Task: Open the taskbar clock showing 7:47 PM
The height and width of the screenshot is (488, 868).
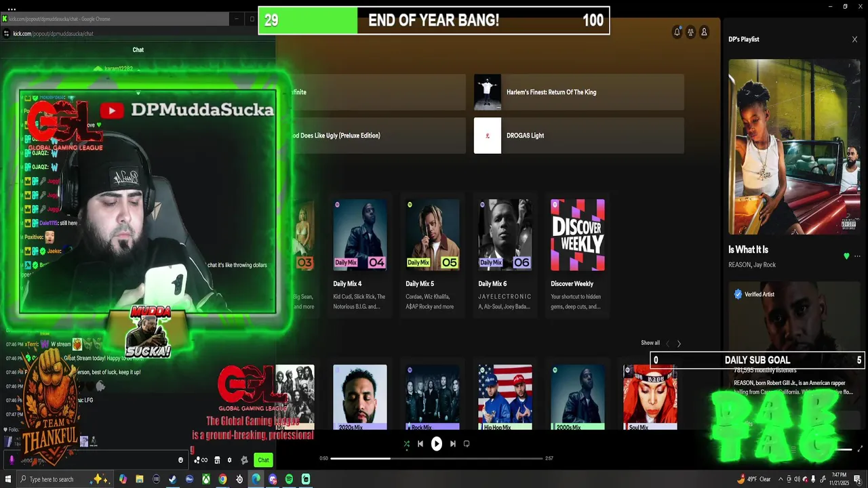Action: point(839,479)
